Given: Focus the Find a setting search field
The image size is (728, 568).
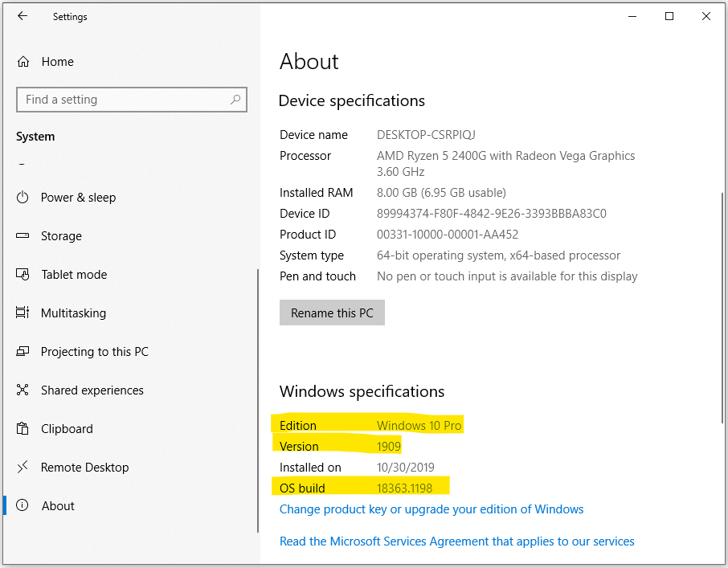Looking at the screenshot, I should [132, 100].
